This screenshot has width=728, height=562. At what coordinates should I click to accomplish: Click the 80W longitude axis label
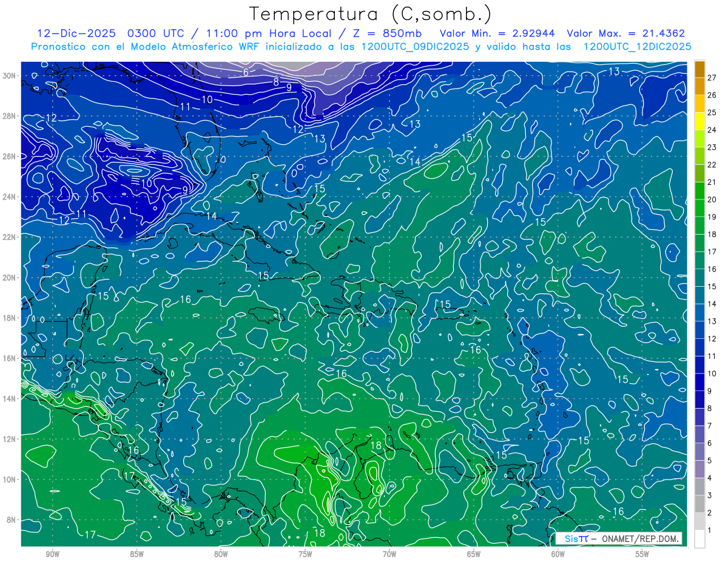[221, 554]
